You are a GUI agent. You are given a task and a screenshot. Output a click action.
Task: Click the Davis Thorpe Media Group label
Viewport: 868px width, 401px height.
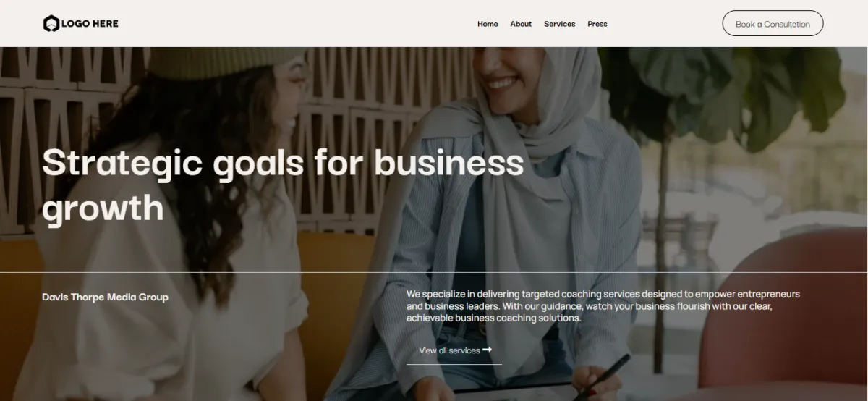point(105,297)
